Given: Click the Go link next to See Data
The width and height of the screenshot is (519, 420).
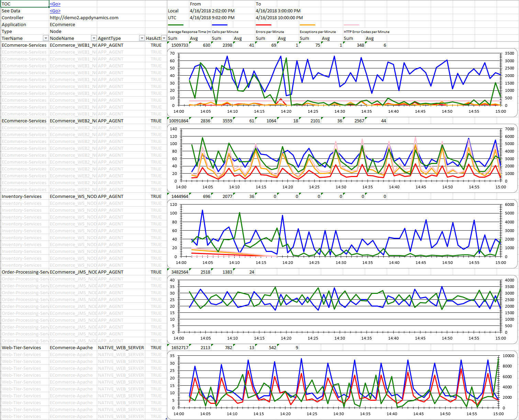Looking at the screenshot, I should point(55,11).
